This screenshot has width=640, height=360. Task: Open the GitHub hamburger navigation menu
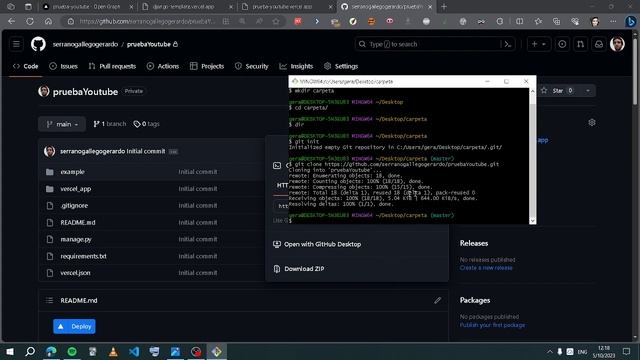tap(16, 44)
